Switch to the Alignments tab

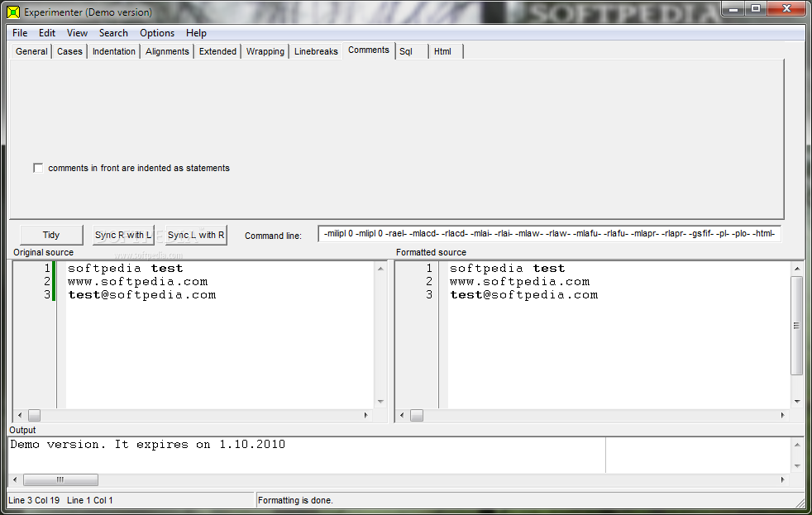pyautogui.click(x=167, y=51)
